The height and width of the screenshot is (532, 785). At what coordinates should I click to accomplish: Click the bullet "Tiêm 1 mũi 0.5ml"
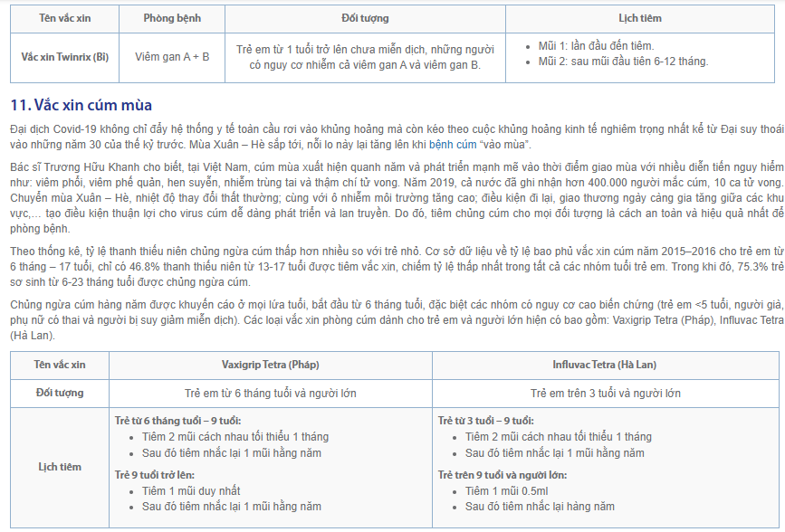coord(507,490)
